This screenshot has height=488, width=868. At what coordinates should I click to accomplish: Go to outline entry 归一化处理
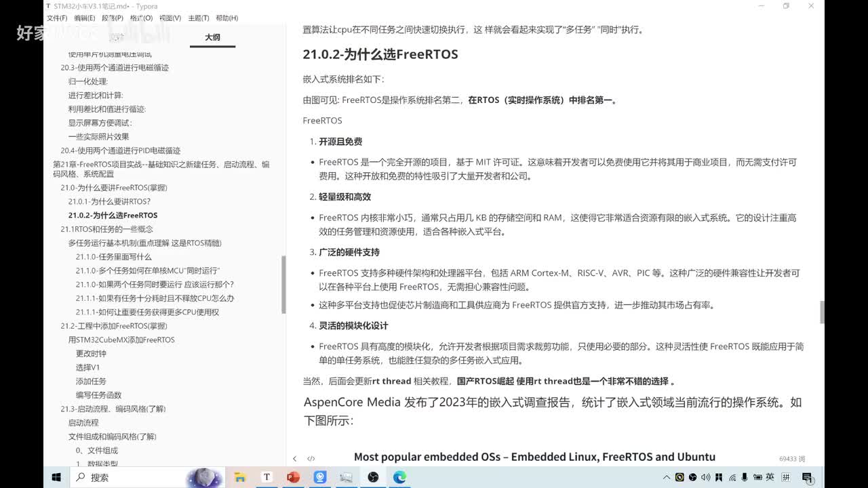(87, 81)
